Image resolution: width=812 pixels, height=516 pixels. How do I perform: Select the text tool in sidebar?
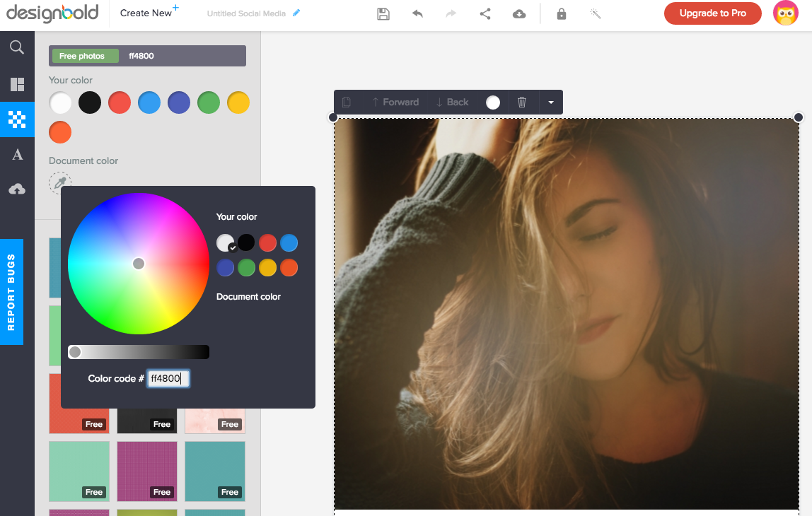pos(17,155)
